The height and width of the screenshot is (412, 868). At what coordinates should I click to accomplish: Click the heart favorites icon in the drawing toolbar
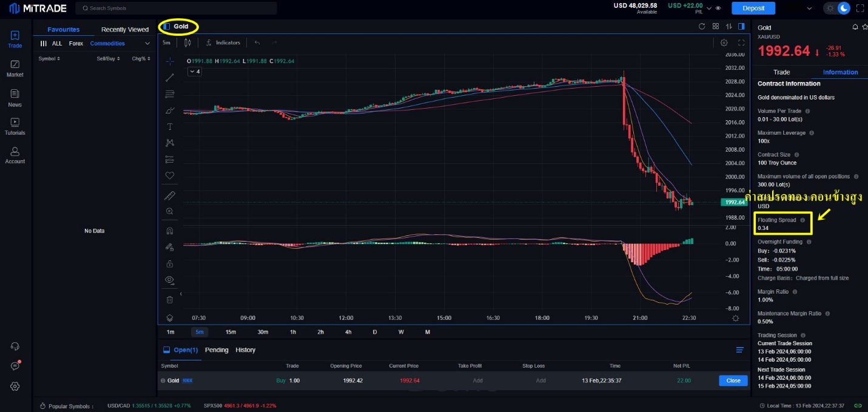click(x=170, y=175)
